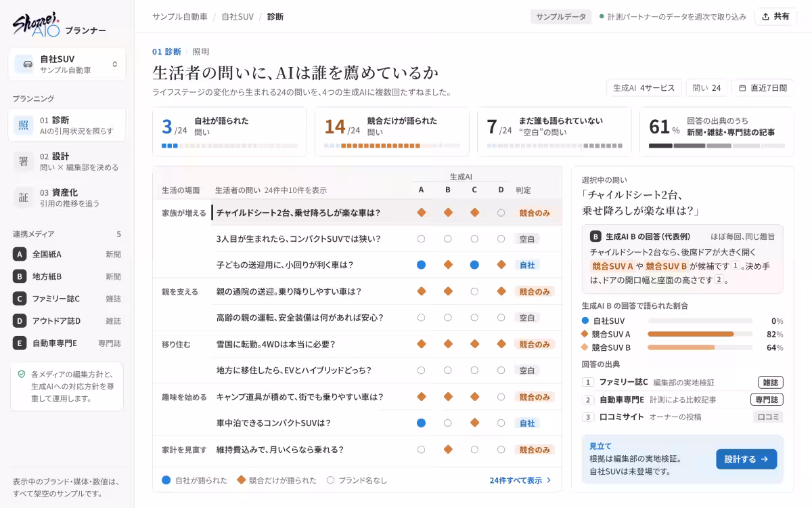Click the サンプル自動車 breadcrumb

coord(179,16)
